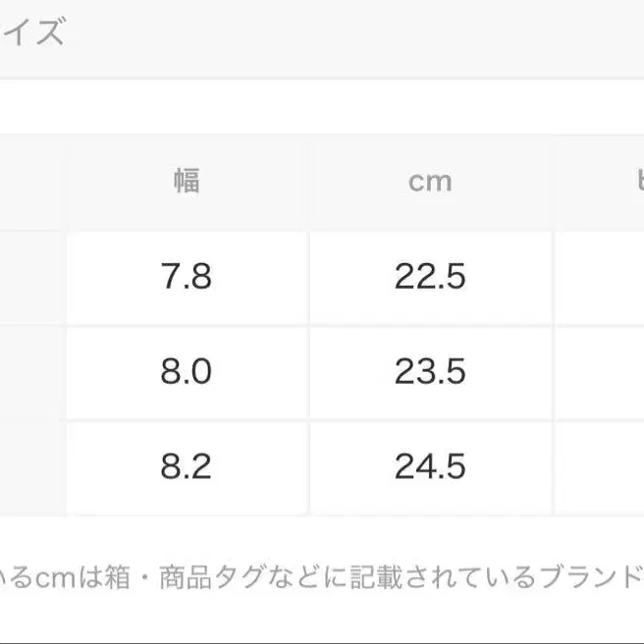Click the 8.2 width cell
Image resolution: width=644 pixels, height=644 pixels.
click(x=187, y=466)
